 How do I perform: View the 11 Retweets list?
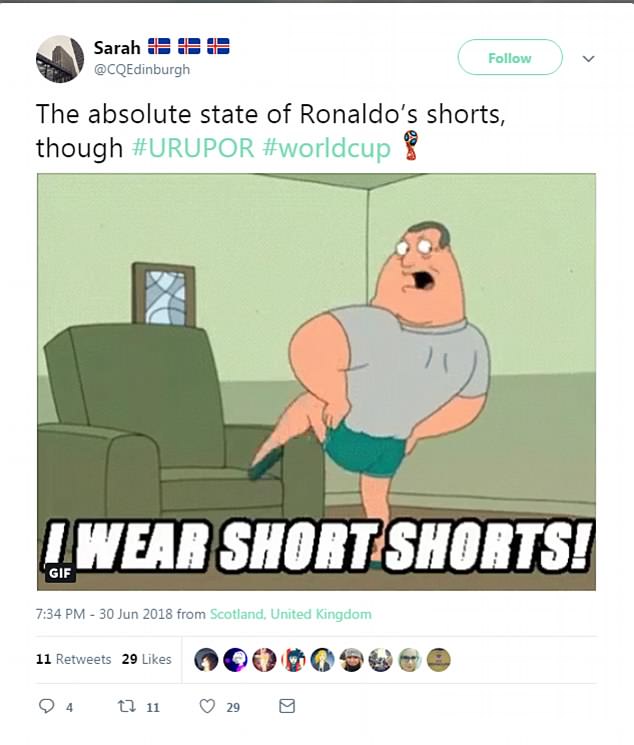point(73,659)
